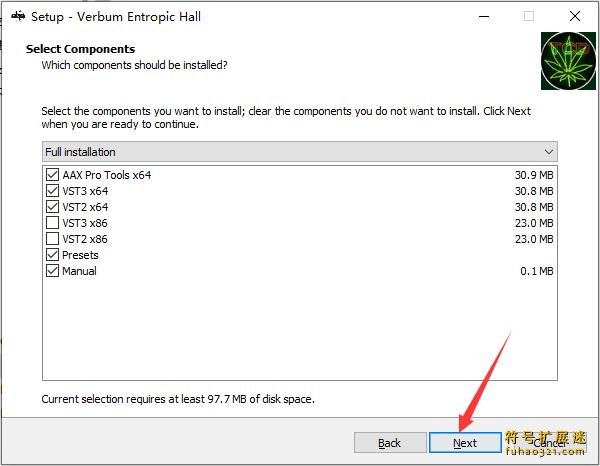This screenshot has height=466, width=600.
Task: Select the AAX Pro Tools x64 label
Action: point(106,175)
